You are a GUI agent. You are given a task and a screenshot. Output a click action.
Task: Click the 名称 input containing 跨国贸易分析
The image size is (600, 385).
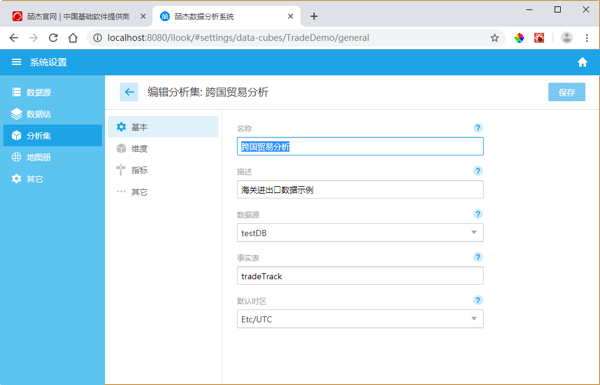click(x=360, y=147)
